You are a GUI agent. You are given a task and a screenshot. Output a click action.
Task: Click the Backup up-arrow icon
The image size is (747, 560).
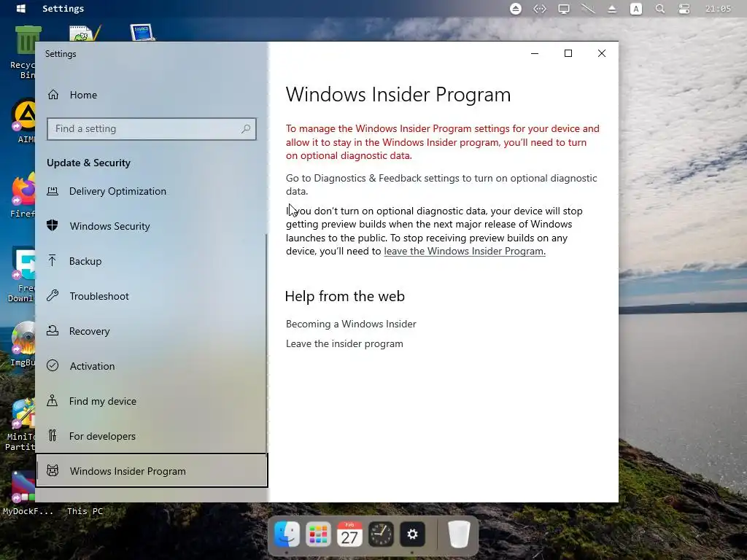tap(53, 260)
